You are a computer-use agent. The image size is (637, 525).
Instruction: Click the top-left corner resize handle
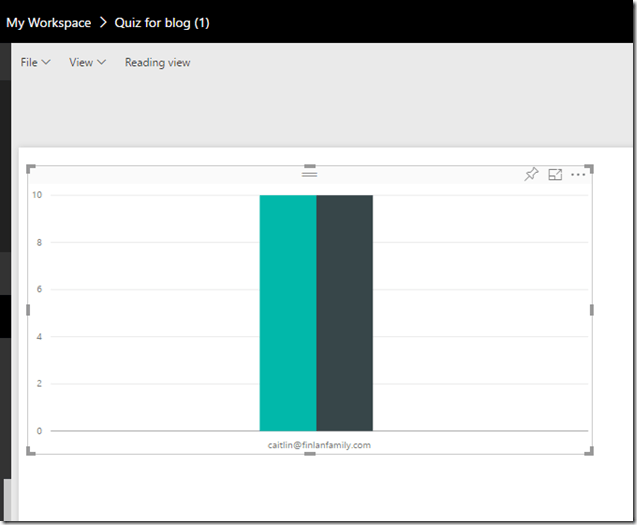[29, 168]
